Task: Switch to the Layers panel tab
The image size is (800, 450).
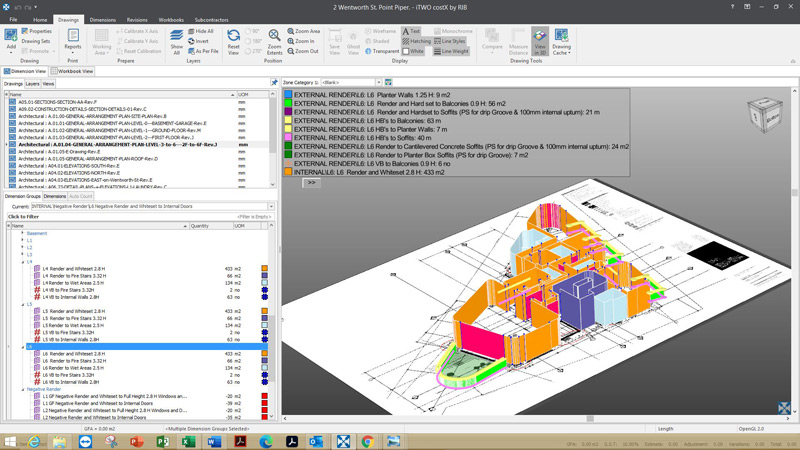Action: pyautogui.click(x=32, y=84)
